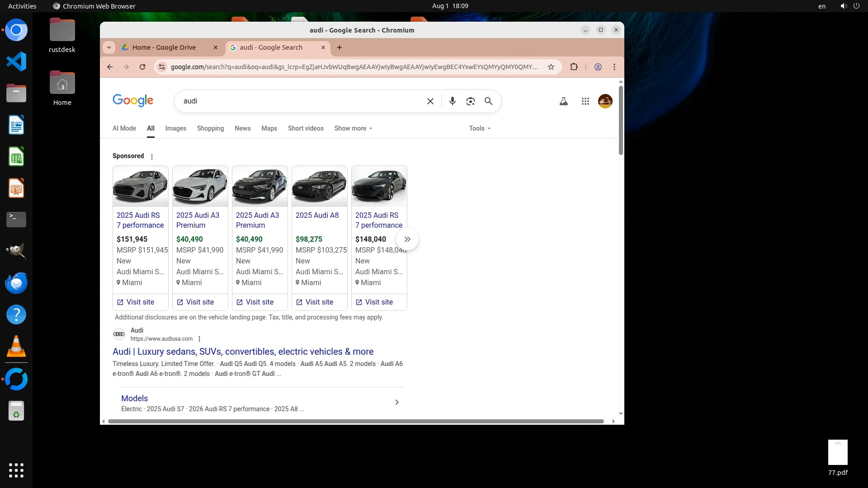Viewport: 868px width, 488px height.
Task: Switch to Home - Google Drive tab
Action: (x=164, y=47)
